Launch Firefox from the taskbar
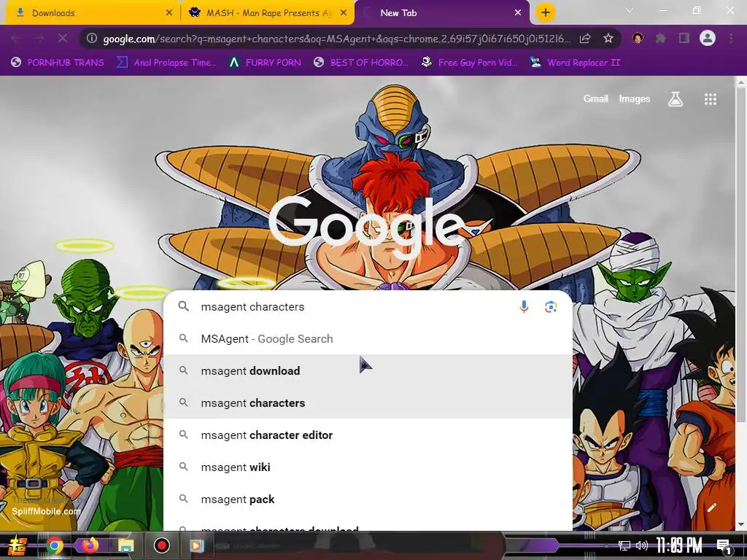The height and width of the screenshot is (560, 747). 90,545
